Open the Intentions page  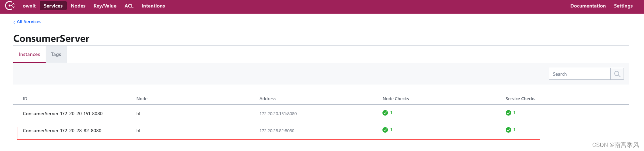[x=153, y=6]
